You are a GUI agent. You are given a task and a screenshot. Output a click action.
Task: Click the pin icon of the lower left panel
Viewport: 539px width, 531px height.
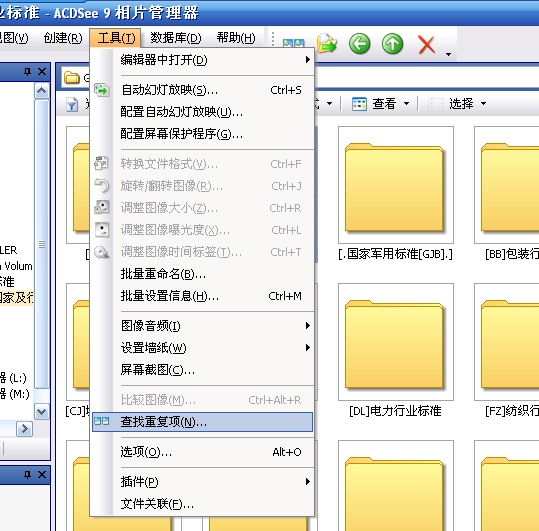(x=28, y=475)
